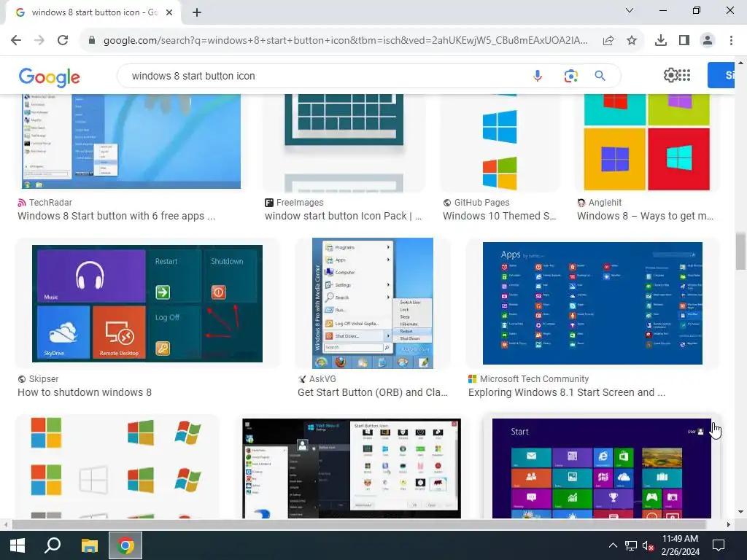Go back to the previous page
The width and height of the screenshot is (747, 560).
(x=16, y=41)
